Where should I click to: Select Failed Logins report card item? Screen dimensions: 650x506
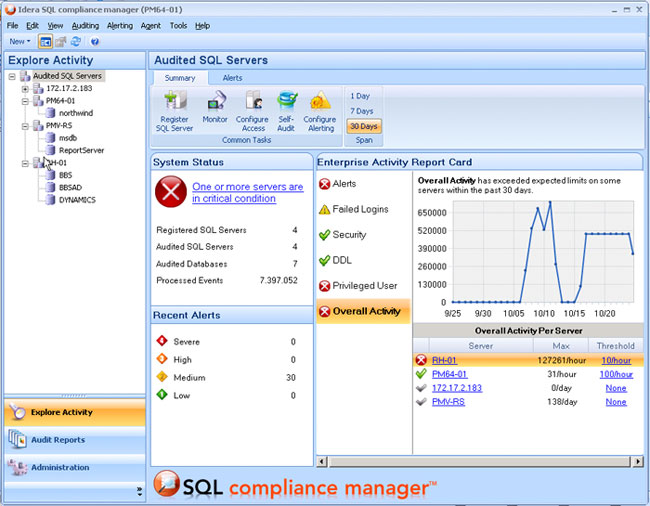[360, 209]
